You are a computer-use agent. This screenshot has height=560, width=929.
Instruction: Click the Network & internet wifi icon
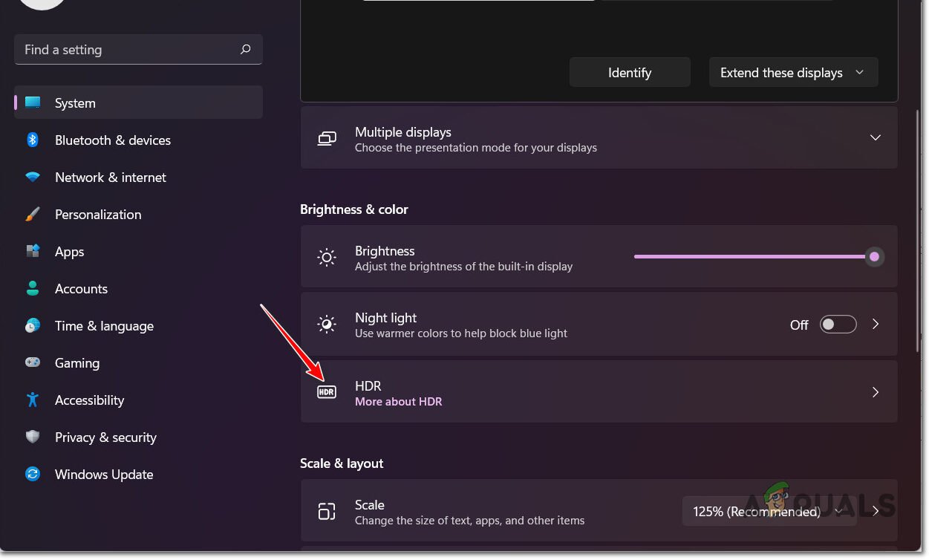(x=33, y=178)
